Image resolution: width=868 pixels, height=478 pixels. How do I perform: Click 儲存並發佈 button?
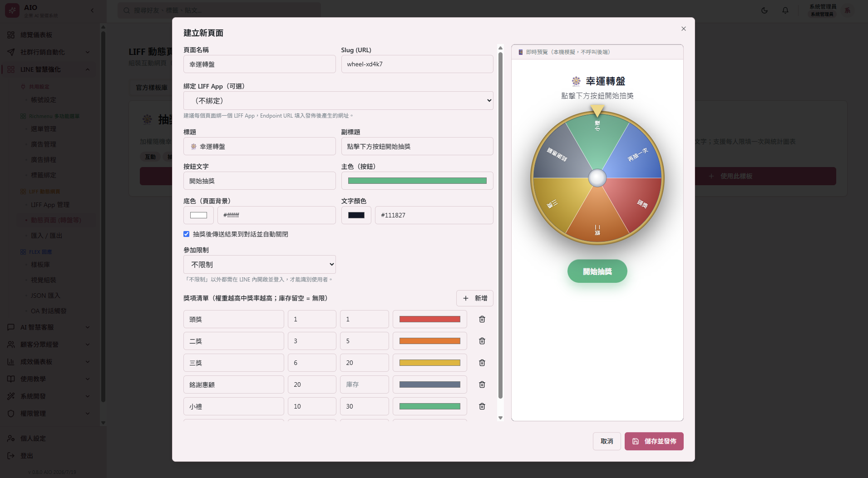(x=654, y=441)
